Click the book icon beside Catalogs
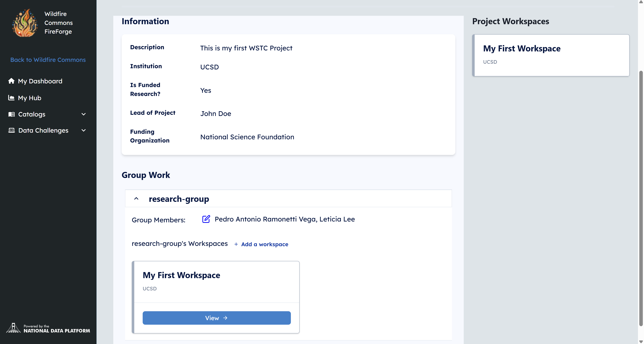 (12, 114)
